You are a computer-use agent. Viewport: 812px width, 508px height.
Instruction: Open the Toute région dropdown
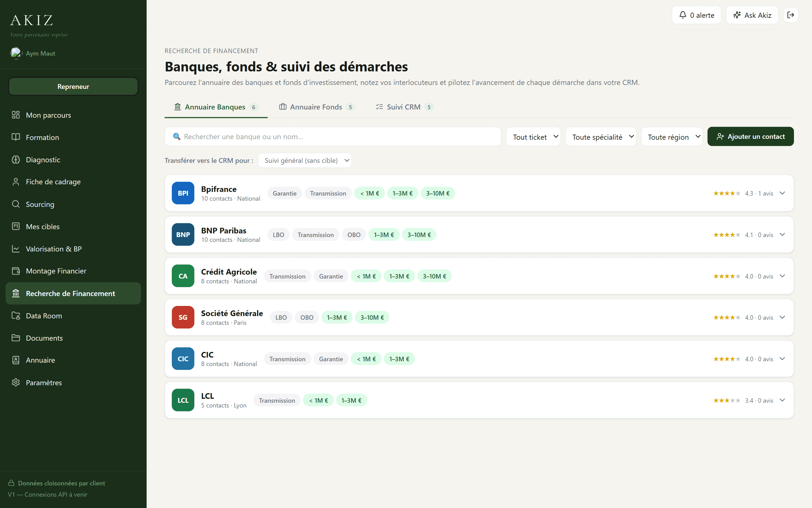click(672, 136)
